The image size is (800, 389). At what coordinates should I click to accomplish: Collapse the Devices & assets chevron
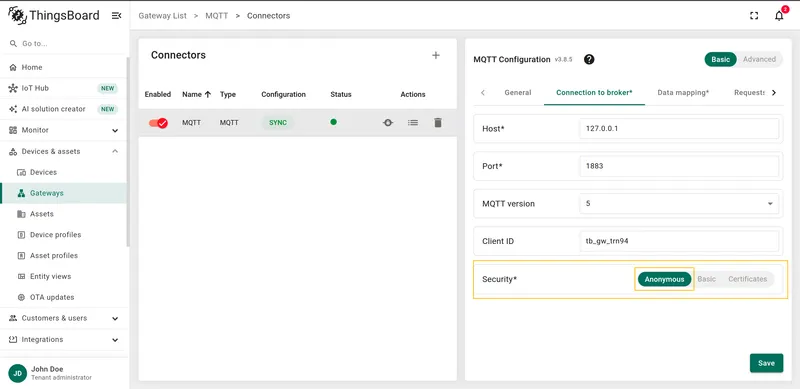(x=115, y=152)
